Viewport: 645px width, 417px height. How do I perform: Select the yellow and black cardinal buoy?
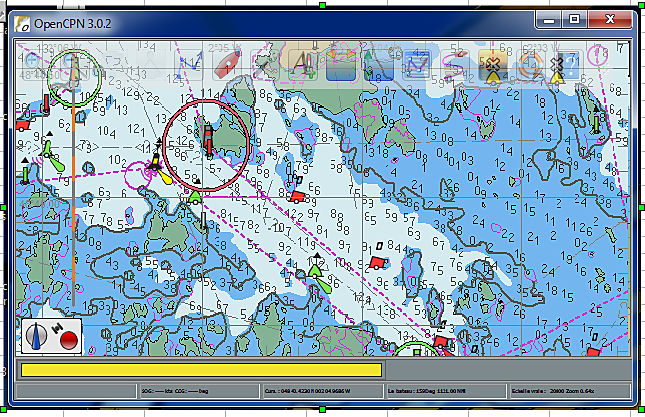tap(155, 162)
